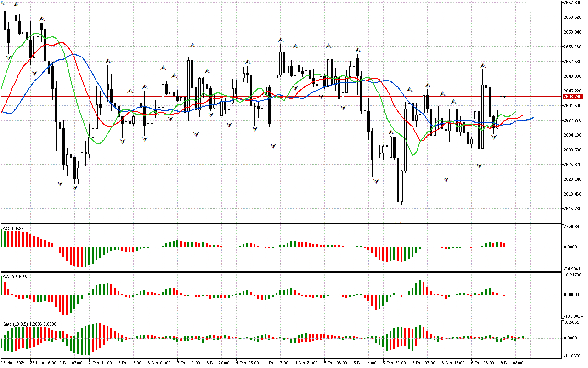The height and width of the screenshot is (368, 588).
Task: Click the Gator scale minimum -11.6676
Action: 572,356
